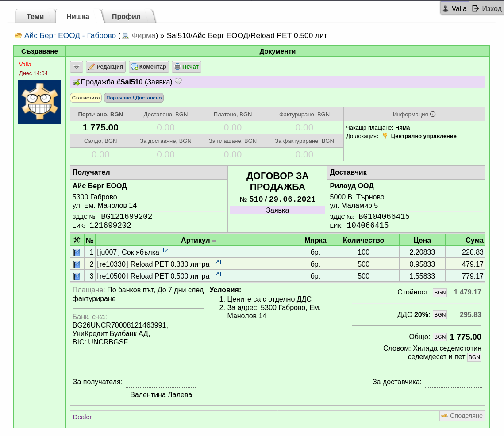Viewport: 504px width, 436px height.
Task: Switch to the Профил tab
Action: pos(126,16)
